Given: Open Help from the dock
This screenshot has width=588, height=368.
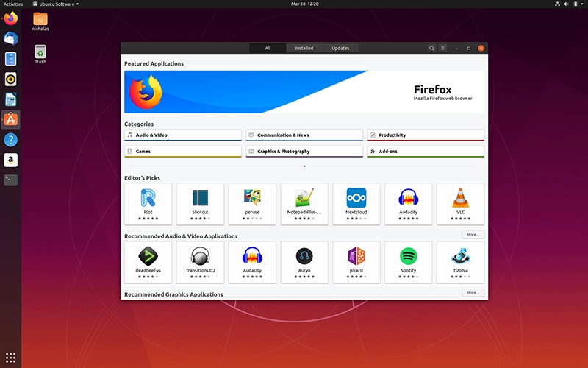Looking at the screenshot, I should [10, 140].
